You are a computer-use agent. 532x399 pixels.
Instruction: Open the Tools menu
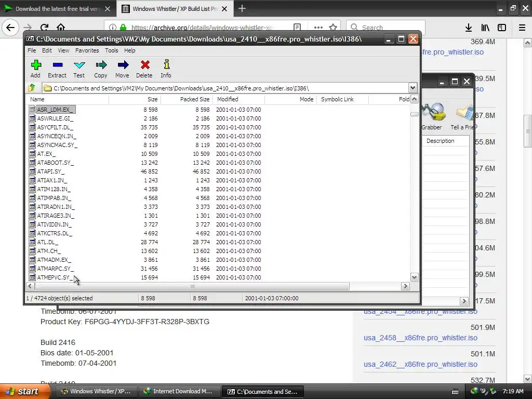click(111, 50)
